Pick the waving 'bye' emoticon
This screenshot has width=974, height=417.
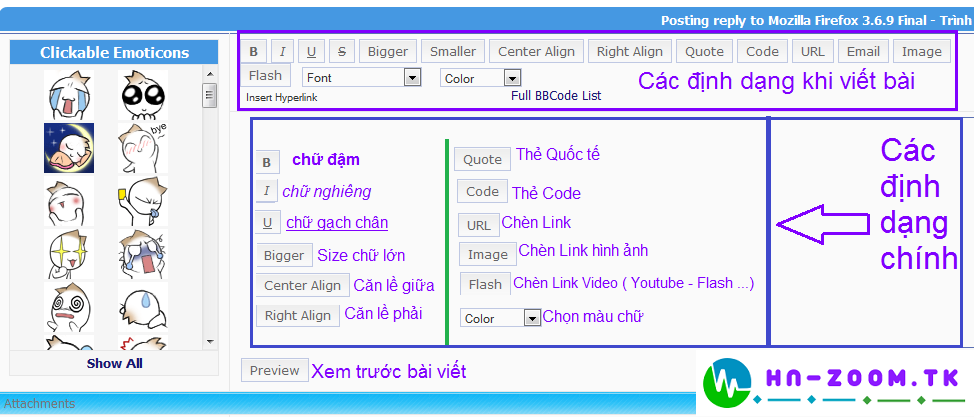[x=143, y=148]
